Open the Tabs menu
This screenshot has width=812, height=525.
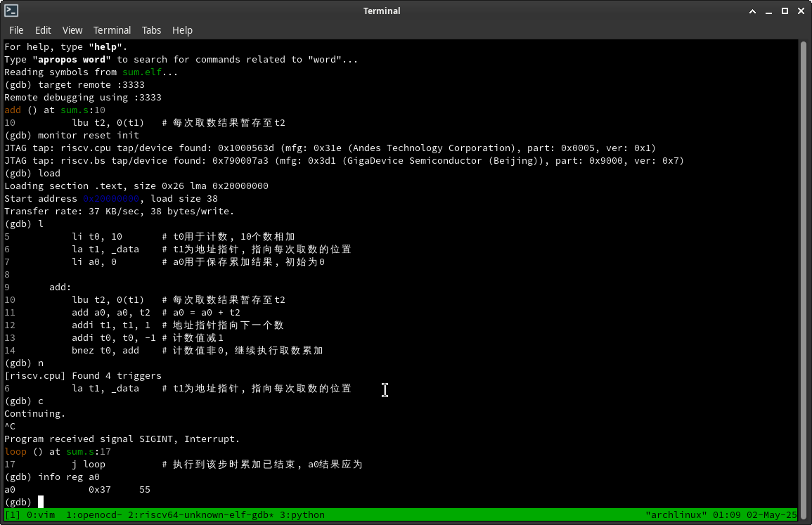click(151, 30)
